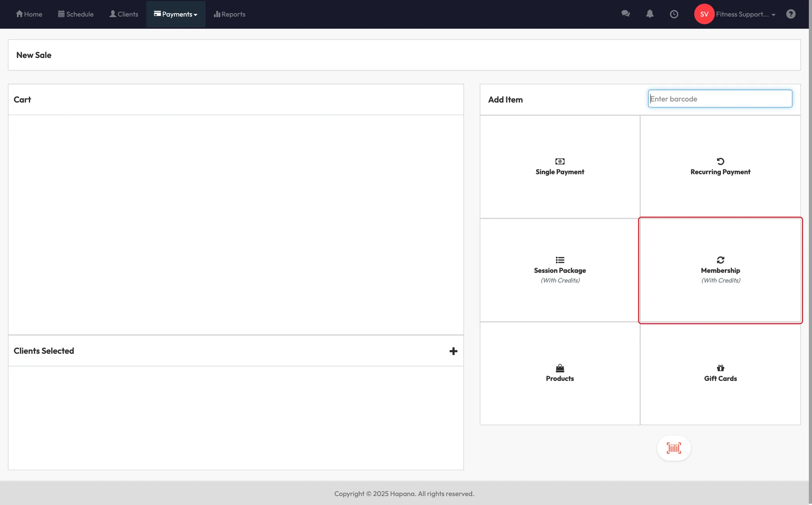
Task: Add a client with plus icon
Action: click(453, 351)
